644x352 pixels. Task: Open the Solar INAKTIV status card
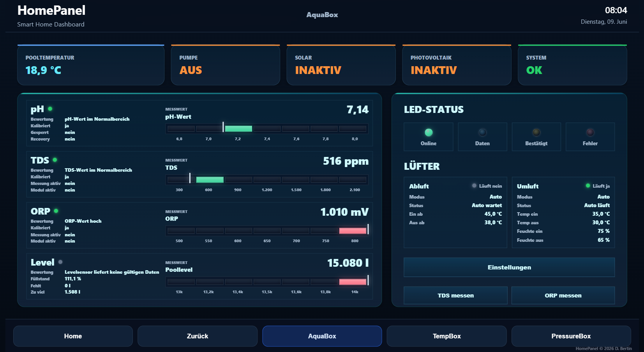click(x=341, y=65)
